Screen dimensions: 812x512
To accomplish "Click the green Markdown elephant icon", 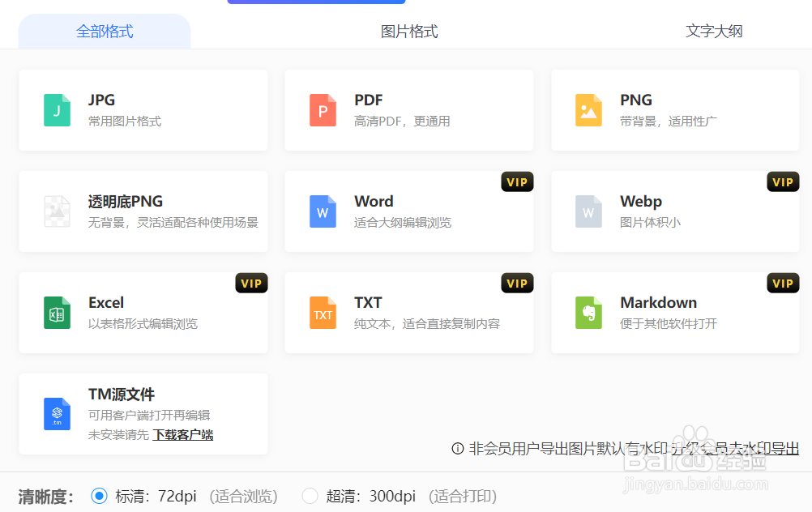I will (588, 313).
